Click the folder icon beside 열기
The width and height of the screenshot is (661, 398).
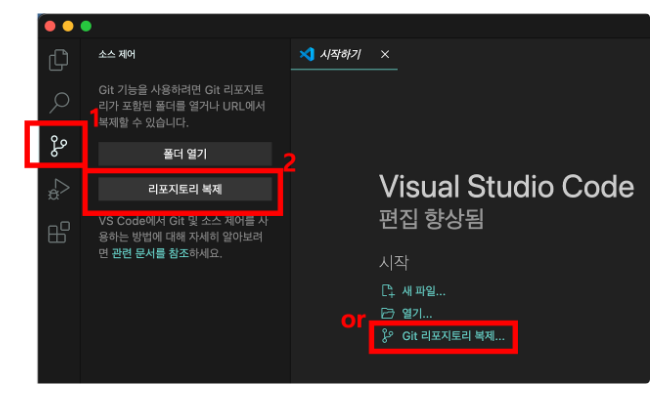tap(387, 313)
